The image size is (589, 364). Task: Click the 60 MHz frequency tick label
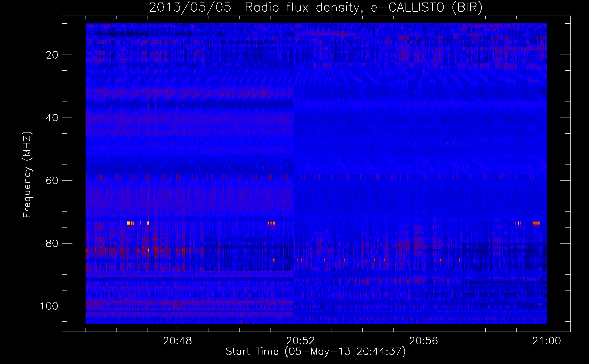[52, 181]
